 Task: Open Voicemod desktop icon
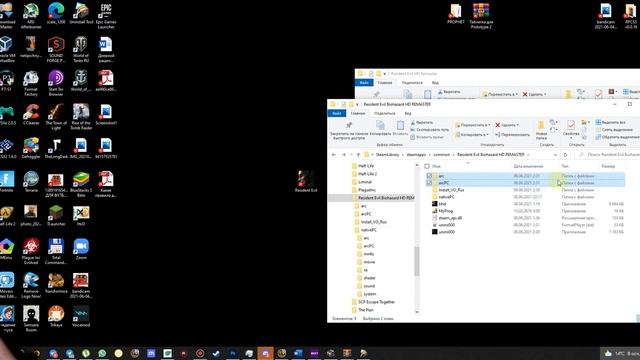[x=81, y=317]
